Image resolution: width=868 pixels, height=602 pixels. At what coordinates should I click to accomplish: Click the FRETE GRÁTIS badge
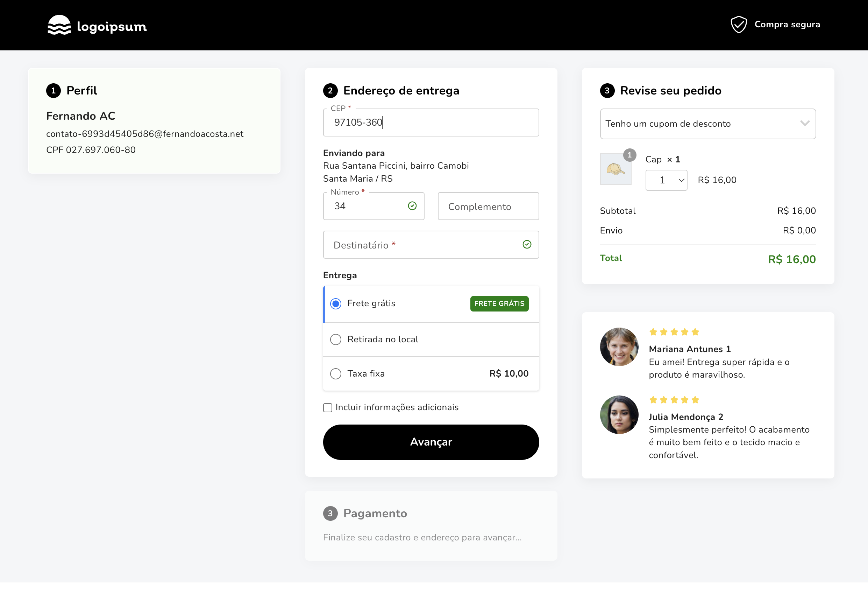coord(499,303)
